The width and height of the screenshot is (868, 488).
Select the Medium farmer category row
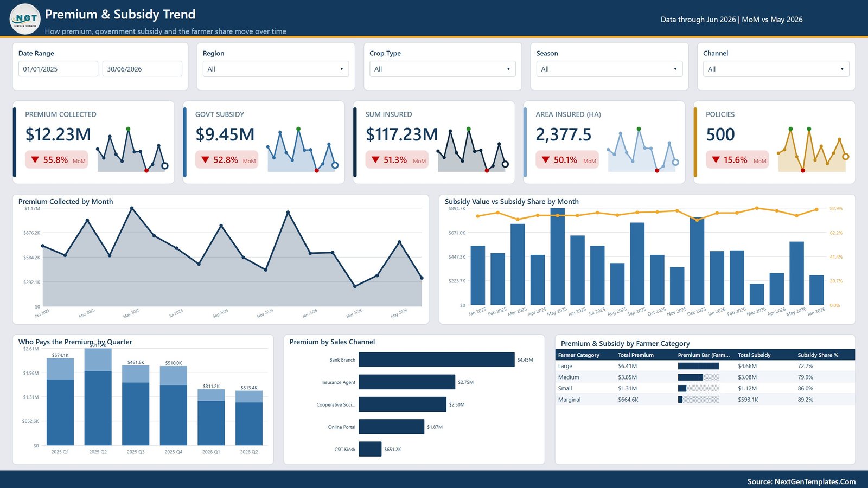point(705,377)
